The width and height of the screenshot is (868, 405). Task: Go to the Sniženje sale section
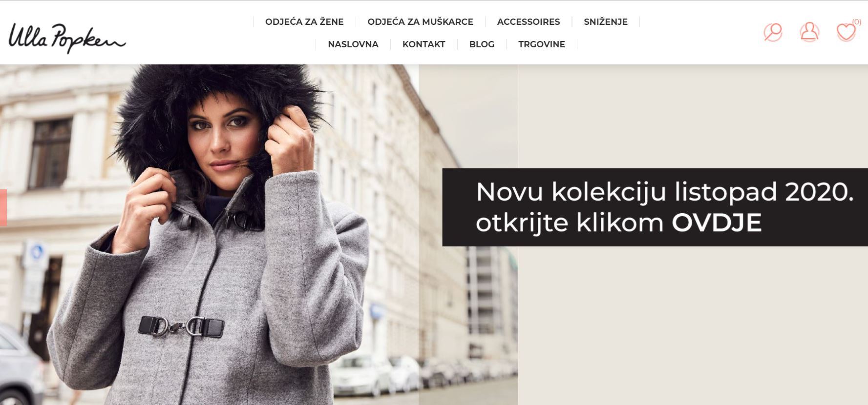606,22
